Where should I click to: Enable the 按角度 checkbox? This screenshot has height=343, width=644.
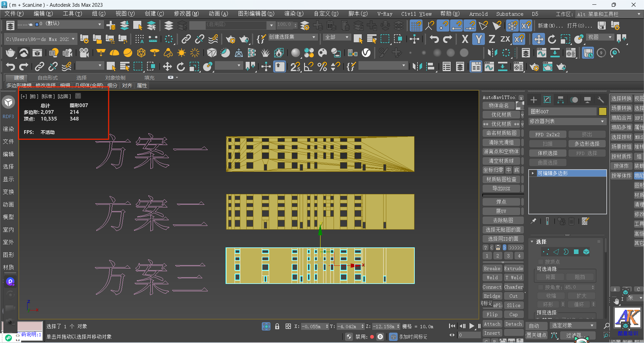coord(540,287)
